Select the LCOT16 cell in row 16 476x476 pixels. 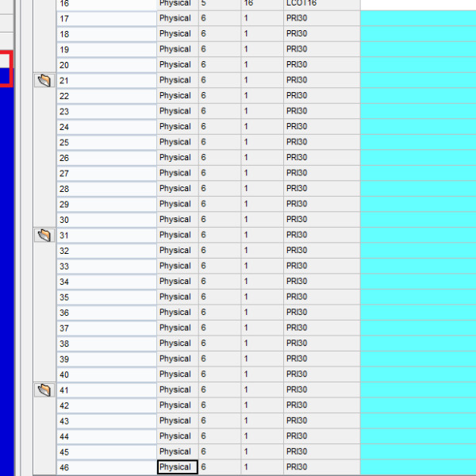pos(321,3)
